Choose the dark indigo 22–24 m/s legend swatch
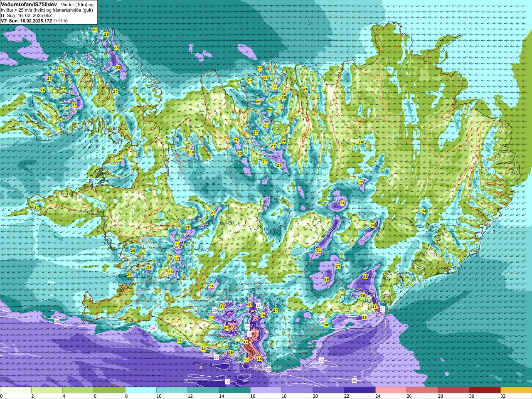The image size is (532, 399). [360, 390]
